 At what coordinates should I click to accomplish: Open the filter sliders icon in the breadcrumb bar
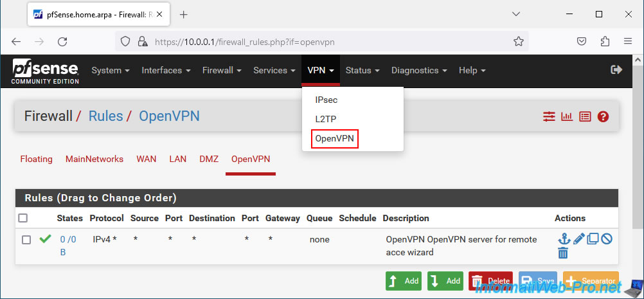tap(549, 116)
